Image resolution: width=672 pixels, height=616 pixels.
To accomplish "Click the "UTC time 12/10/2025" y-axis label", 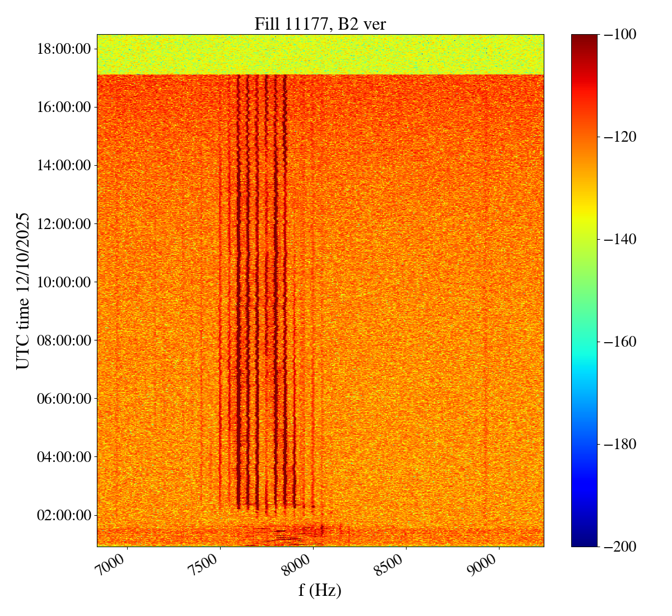I will pyautogui.click(x=22, y=291).
